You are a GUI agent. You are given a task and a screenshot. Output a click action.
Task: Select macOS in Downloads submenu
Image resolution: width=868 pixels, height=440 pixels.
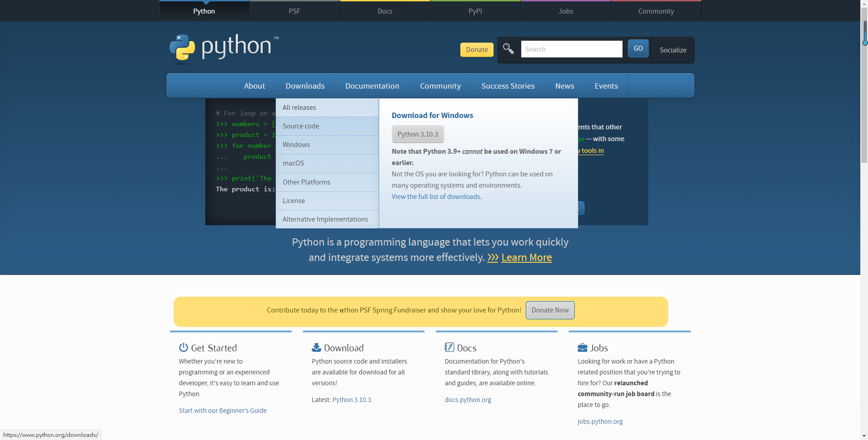tap(327, 163)
